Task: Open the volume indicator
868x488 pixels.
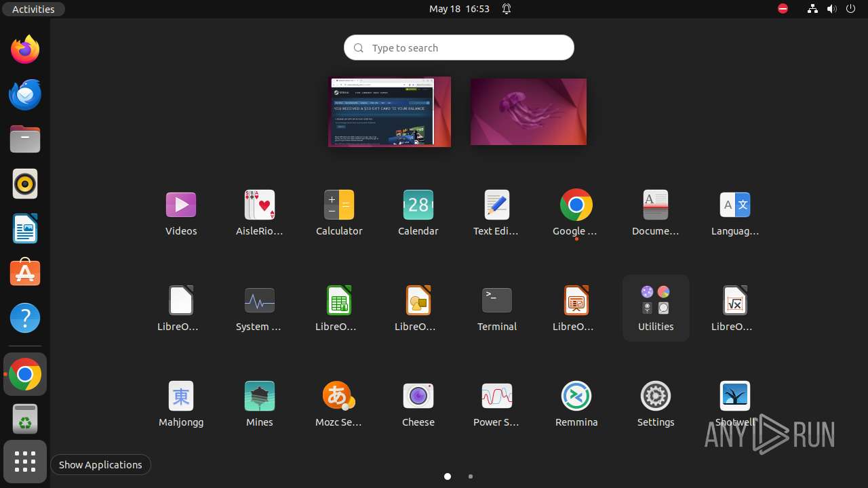Action: tap(832, 9)
